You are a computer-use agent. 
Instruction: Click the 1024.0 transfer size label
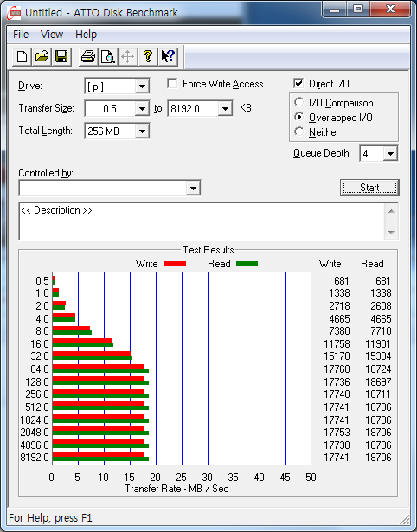click(35, 420)
